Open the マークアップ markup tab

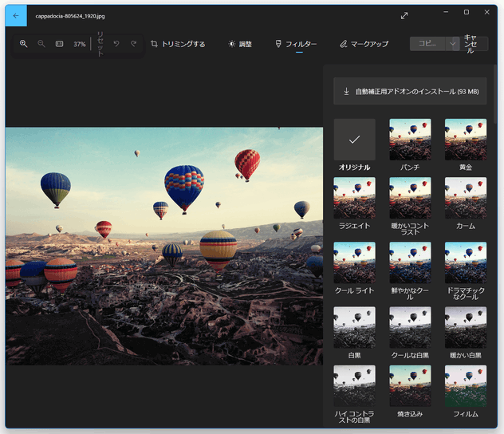pyautogui.click(x=364, y=44)
